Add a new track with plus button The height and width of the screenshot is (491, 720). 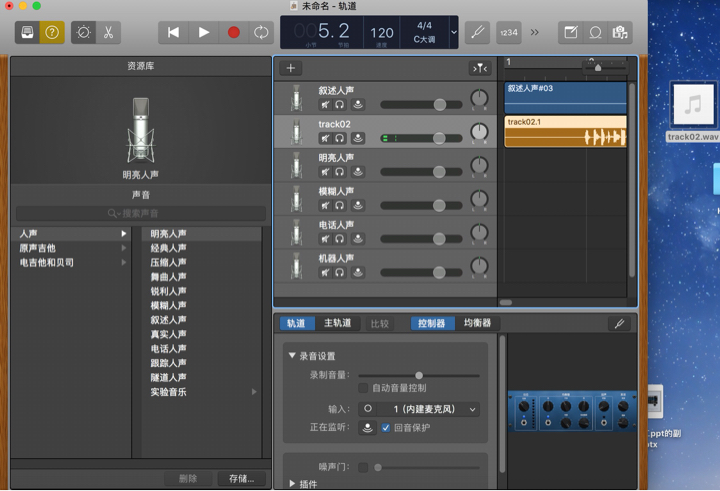coord(291,68)
